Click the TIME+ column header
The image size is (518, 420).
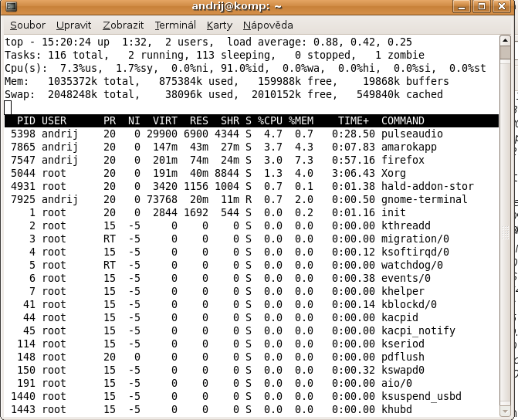(354, 120)
